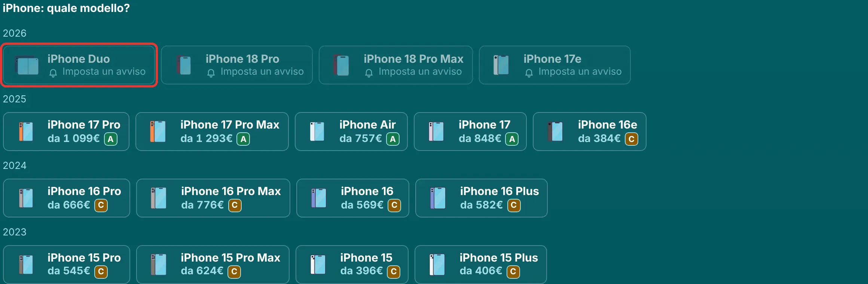Click the grade C badge on iPhone 16 Pro Max

tap(235, 206)
